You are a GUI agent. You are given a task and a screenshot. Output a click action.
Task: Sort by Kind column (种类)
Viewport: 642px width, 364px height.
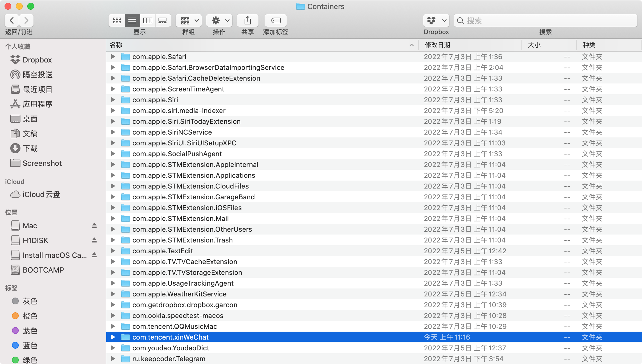point(609,45)
